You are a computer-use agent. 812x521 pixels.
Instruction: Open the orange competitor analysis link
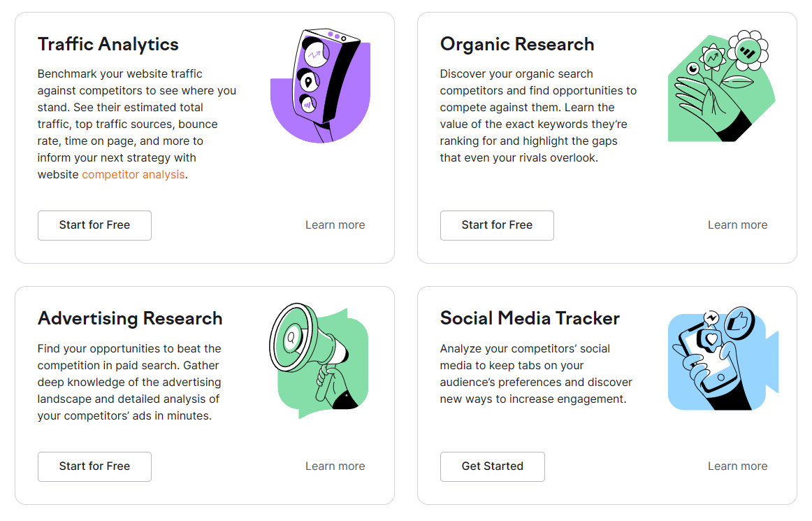pos(133,175)
